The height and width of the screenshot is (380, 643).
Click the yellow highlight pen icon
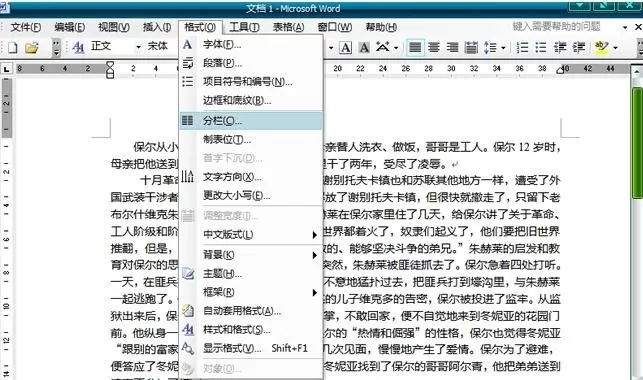[602, 47]
